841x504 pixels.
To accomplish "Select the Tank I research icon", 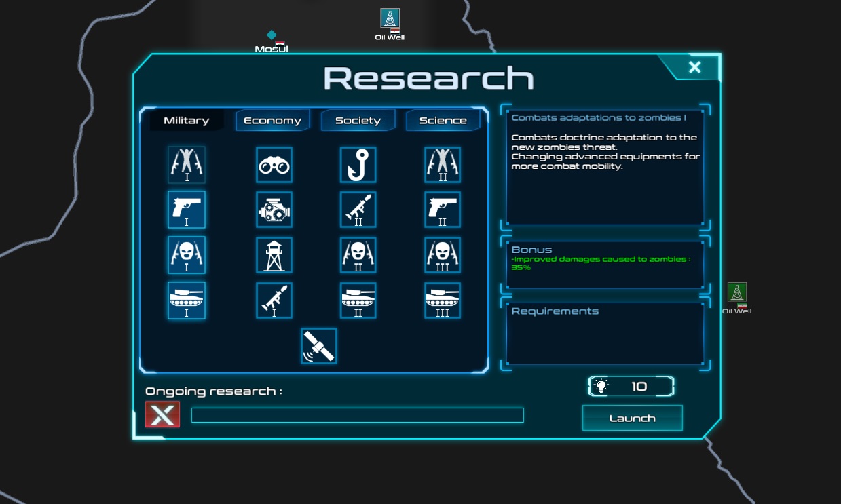I will tap(187, 301).
